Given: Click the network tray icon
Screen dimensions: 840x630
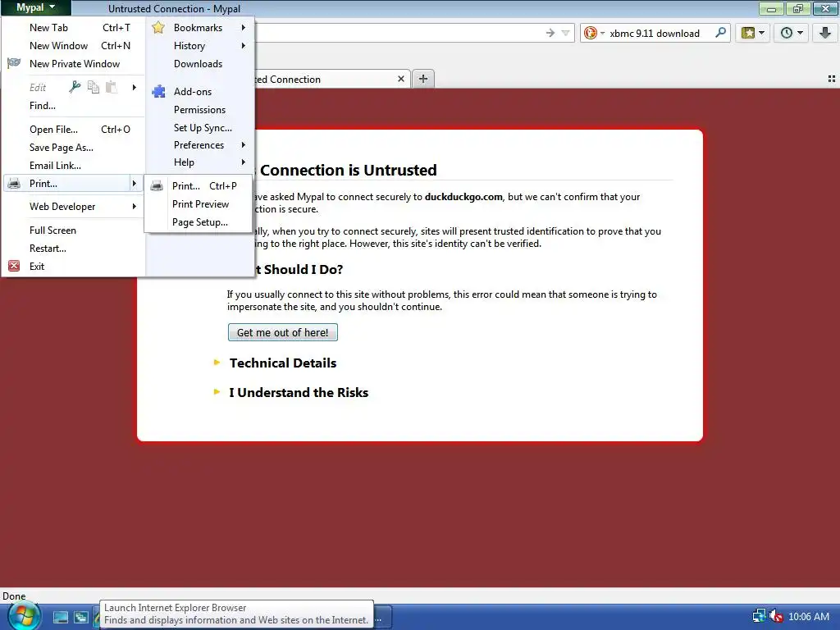Looking at the screenshot, I should [x=759, y=617].
